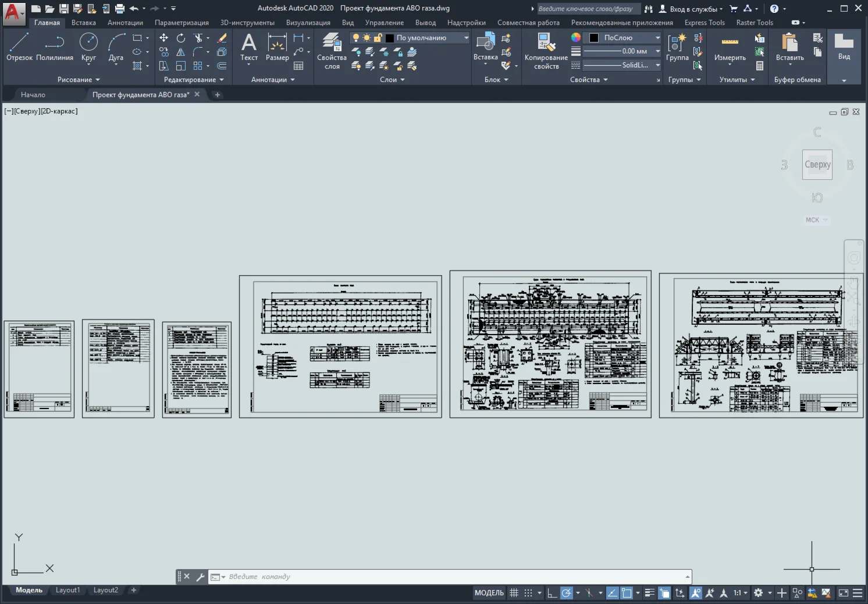Open Свойства слоя (Layer Properties)
Screen dimensions: 868x604
coord(332,51)
